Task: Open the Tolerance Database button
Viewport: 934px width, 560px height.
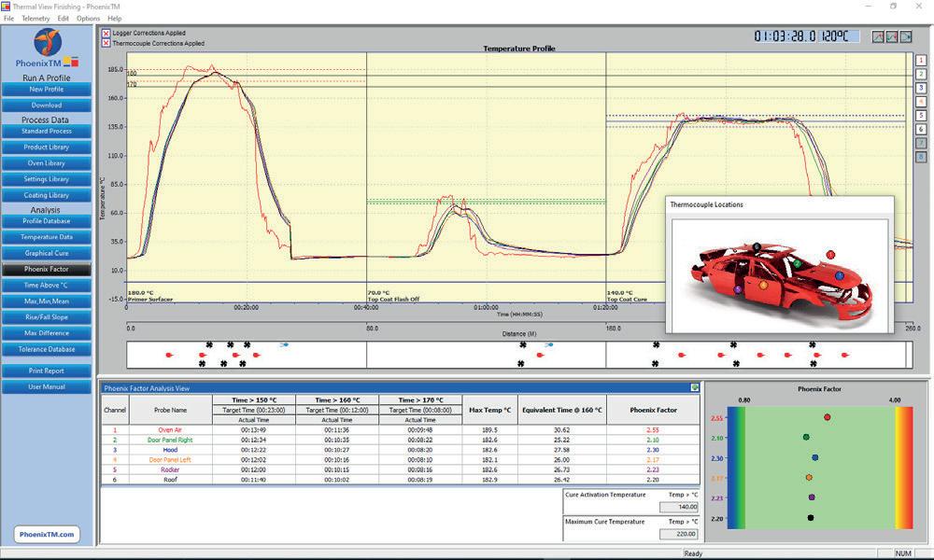Action: pyautogui.click(x=47, y=349)
